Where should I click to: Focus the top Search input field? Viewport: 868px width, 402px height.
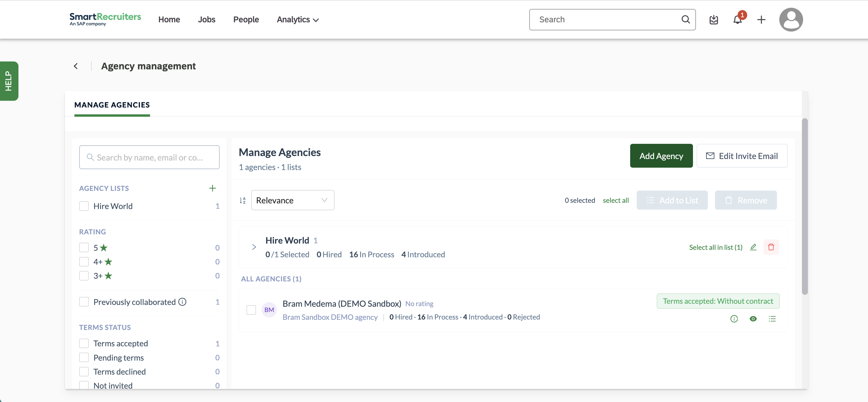tap(612, 20)
